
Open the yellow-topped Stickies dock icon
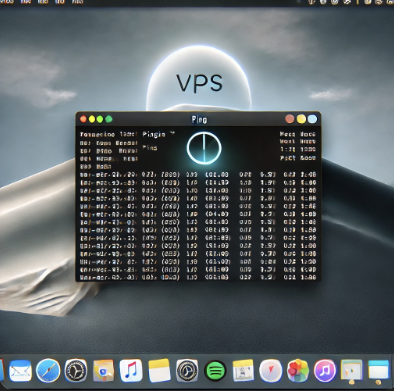[x=243, y=370]
